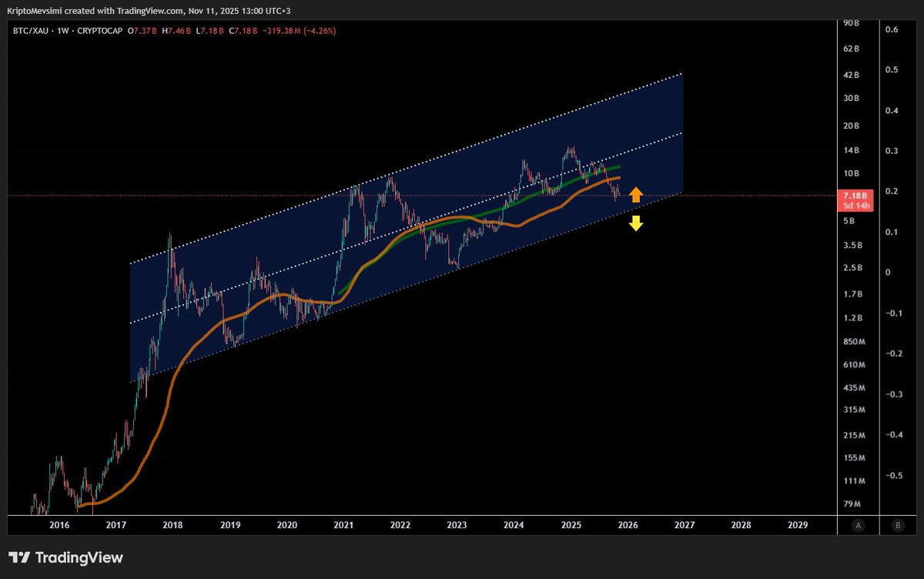Viewport: 924px width, 579px height.
Task: Click the 3.5B price scale label
Action: 852,246
